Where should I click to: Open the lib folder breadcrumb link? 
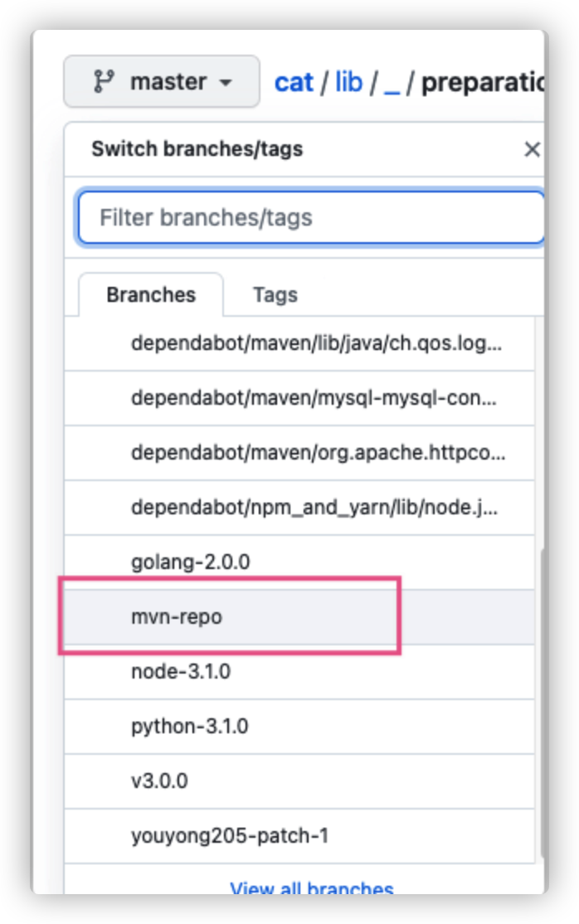(348, 82)
